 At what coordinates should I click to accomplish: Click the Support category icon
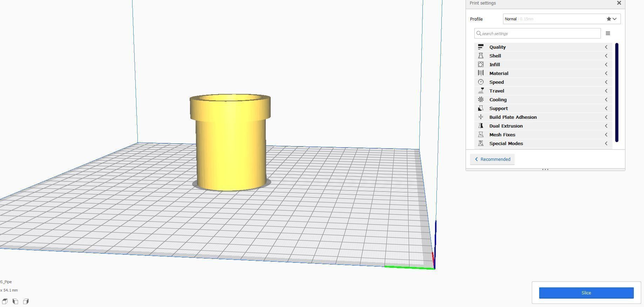pyautogui.click(x=481, y=108)
